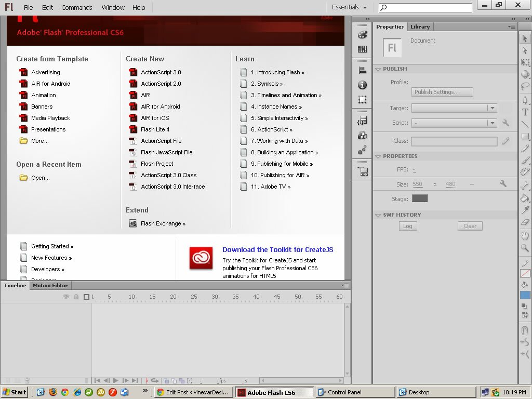Expand hidden Quick Launch icons chevron
The image size is (532, 399).
point(145,391)
